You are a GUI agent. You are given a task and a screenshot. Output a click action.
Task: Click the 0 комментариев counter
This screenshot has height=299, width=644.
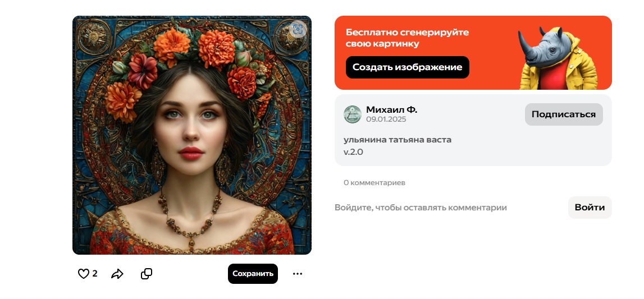pos(374,182)
